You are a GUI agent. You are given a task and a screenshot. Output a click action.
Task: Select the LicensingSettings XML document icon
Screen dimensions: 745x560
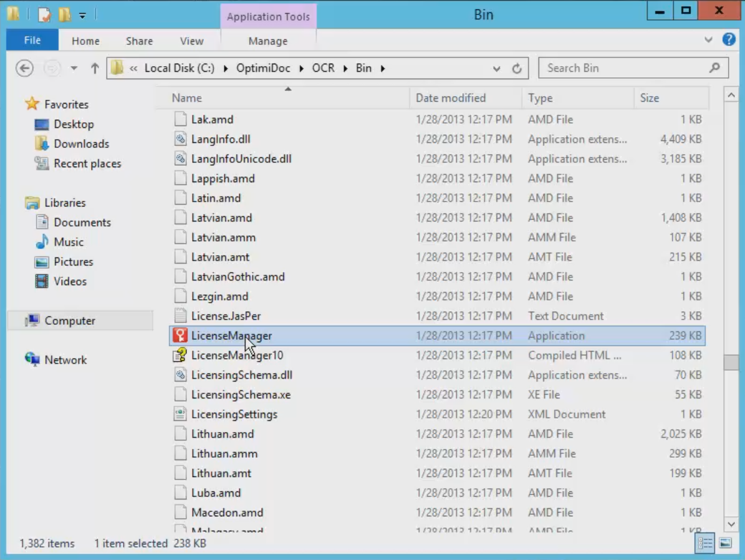[180, 414]
